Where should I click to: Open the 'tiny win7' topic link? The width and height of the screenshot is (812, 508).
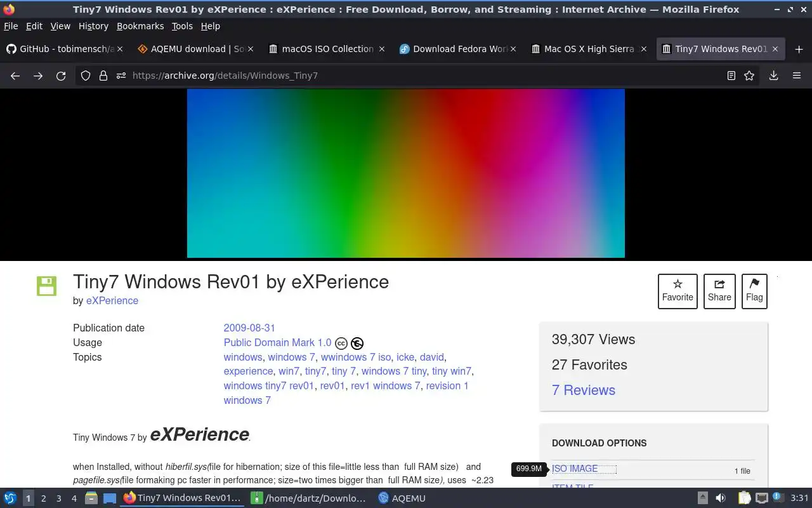point(452,371)
